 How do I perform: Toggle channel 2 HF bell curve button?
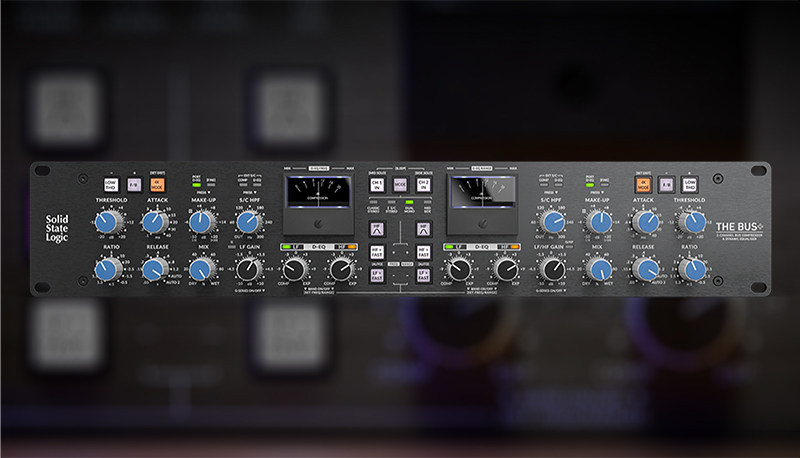423,229
